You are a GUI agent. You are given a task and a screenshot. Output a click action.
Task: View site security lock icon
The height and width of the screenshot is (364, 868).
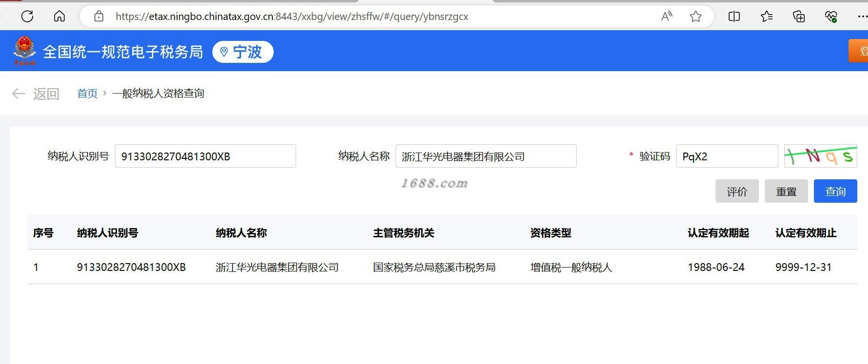tap(99, 17)
